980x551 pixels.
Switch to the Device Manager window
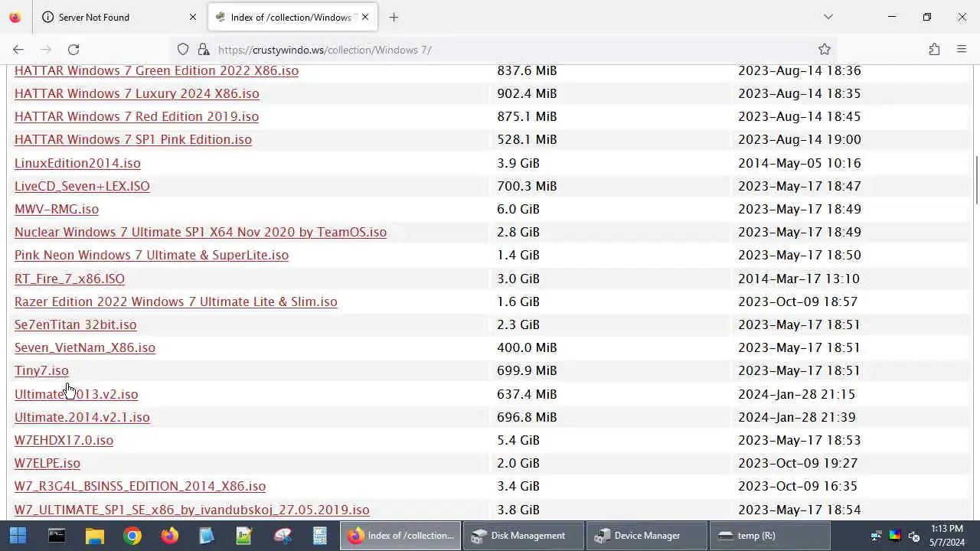click(646, 536)
